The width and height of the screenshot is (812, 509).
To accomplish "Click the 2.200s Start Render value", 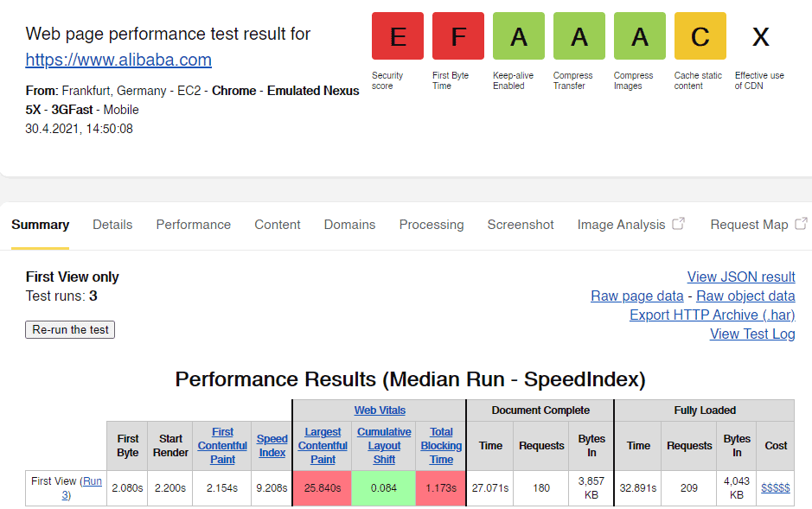I will 169,487.
